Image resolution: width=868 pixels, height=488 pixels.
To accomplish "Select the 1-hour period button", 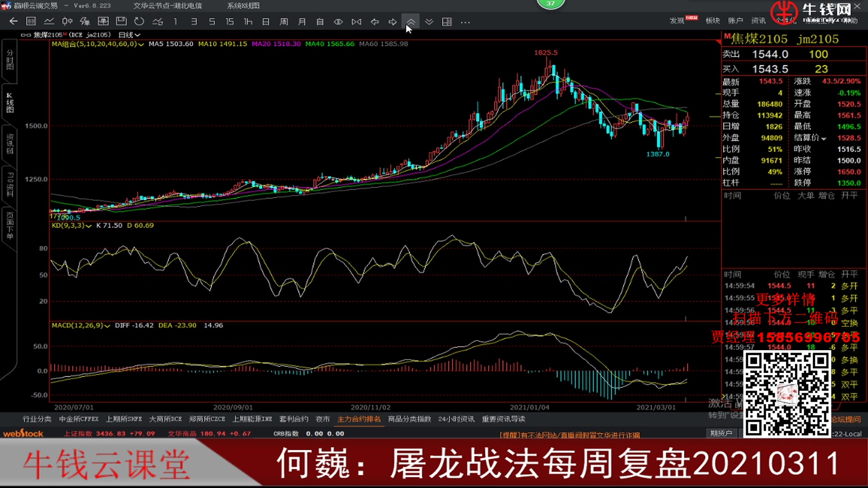I will click(248, 21).
